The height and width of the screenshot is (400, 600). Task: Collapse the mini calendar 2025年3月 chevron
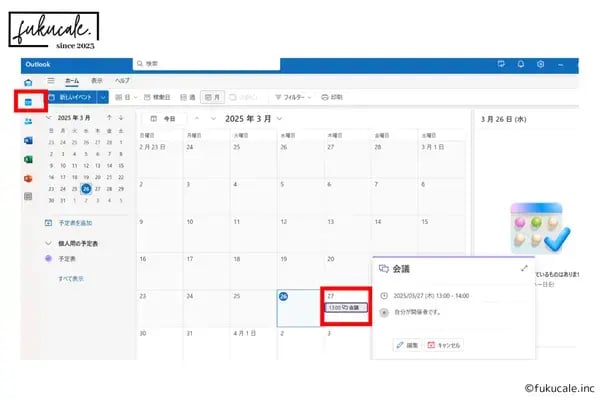click(49, 118)
